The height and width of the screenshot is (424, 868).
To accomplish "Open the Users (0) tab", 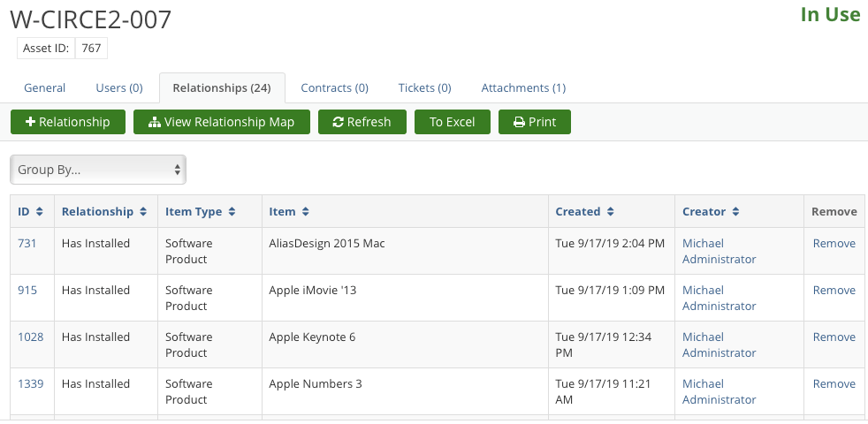I will pyautogui.click(x=119, y=88).
